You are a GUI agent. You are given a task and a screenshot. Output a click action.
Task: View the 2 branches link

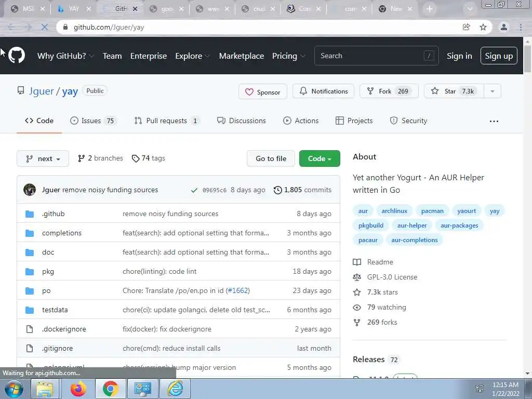tap(100, 158)
